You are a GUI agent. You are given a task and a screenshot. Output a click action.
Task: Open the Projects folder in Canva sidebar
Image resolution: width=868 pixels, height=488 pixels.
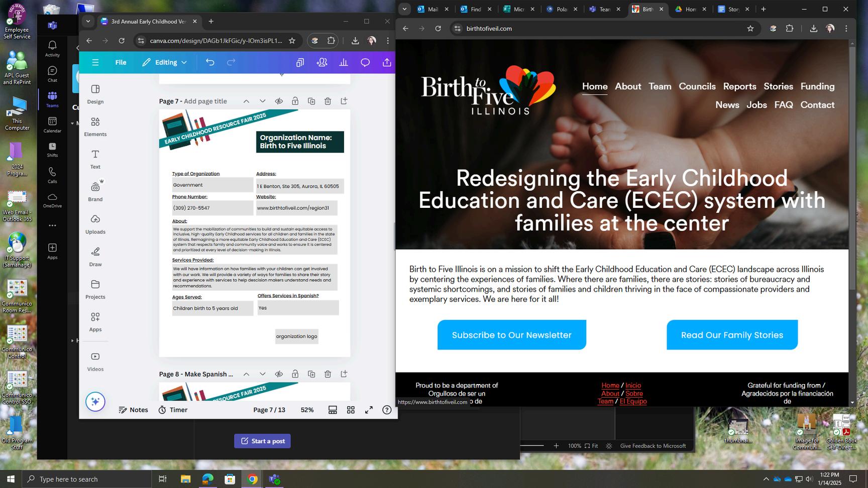tap(95, 290)
